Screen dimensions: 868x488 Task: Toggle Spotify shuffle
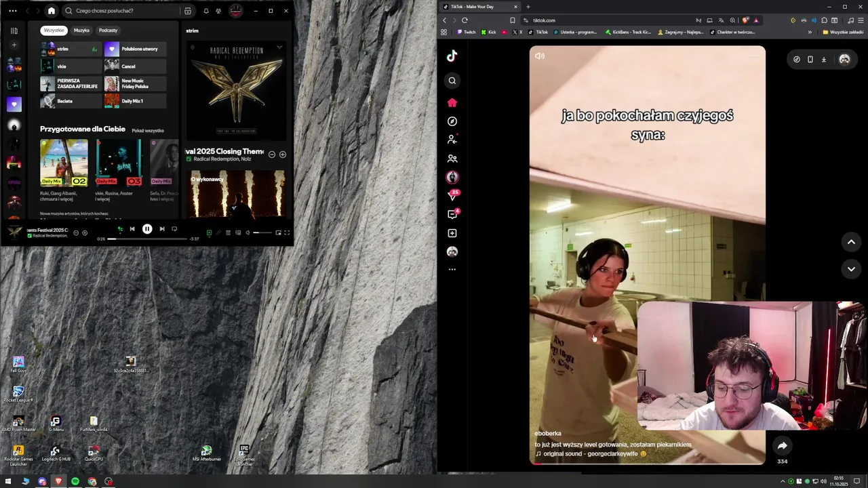tap(120, 229)
